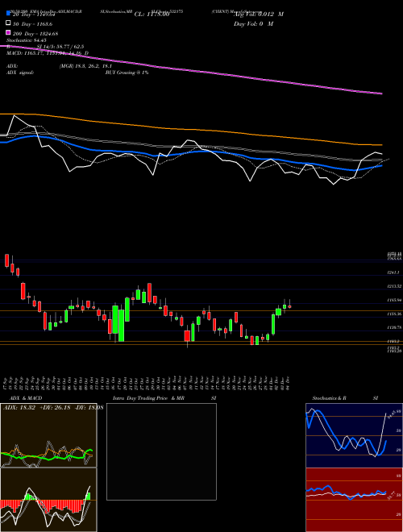Screen dimensions: 403x532
Task: Click the empty Intra Day Trading Price panel
Action: [x=161, y=451]
